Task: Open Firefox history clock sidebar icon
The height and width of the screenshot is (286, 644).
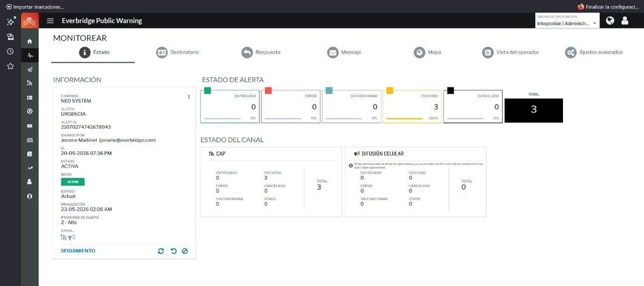Action: [x=10, y=52]
